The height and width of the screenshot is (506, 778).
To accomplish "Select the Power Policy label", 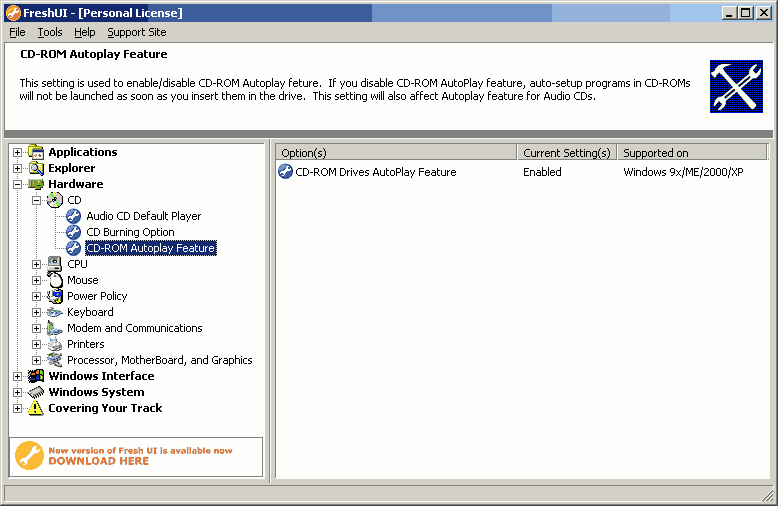I will click(97, 296).
